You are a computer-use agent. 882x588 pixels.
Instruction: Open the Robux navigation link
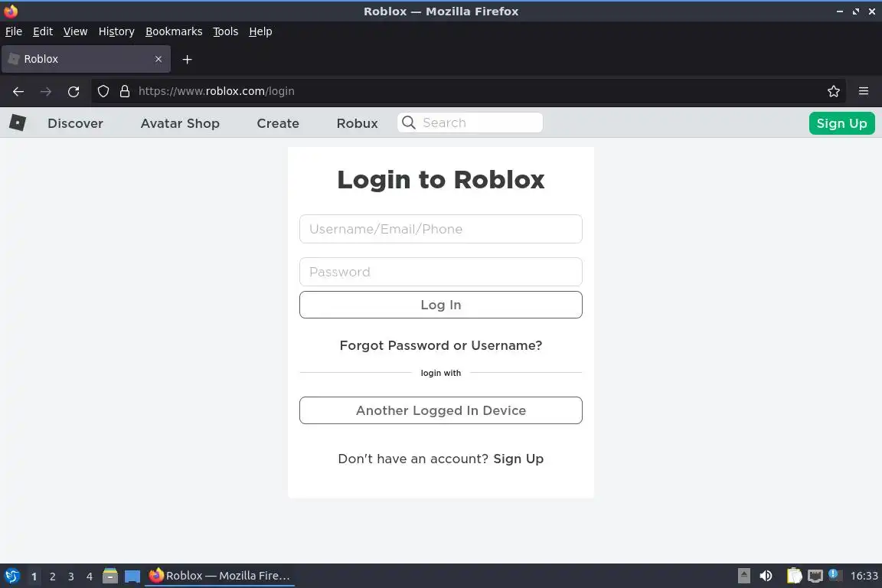(358, 123)
